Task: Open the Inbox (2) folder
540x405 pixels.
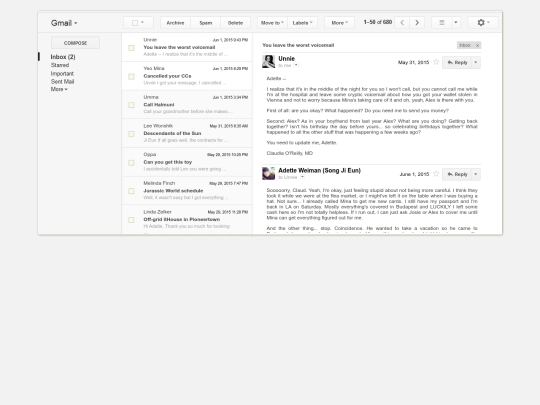Action: click(63, 57)
